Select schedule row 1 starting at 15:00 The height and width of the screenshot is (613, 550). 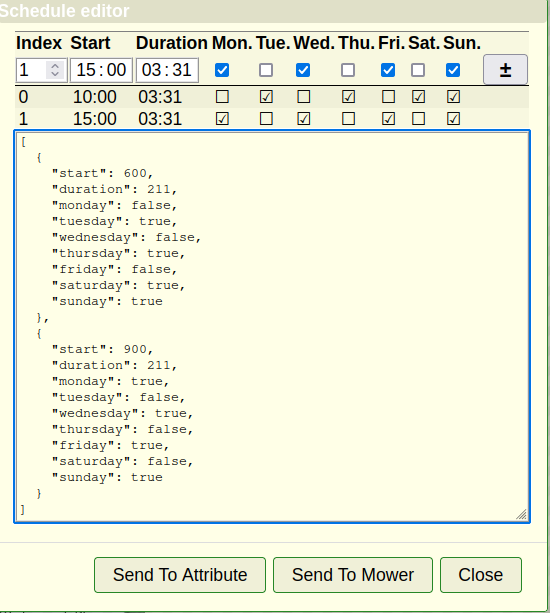click(272, 118)
